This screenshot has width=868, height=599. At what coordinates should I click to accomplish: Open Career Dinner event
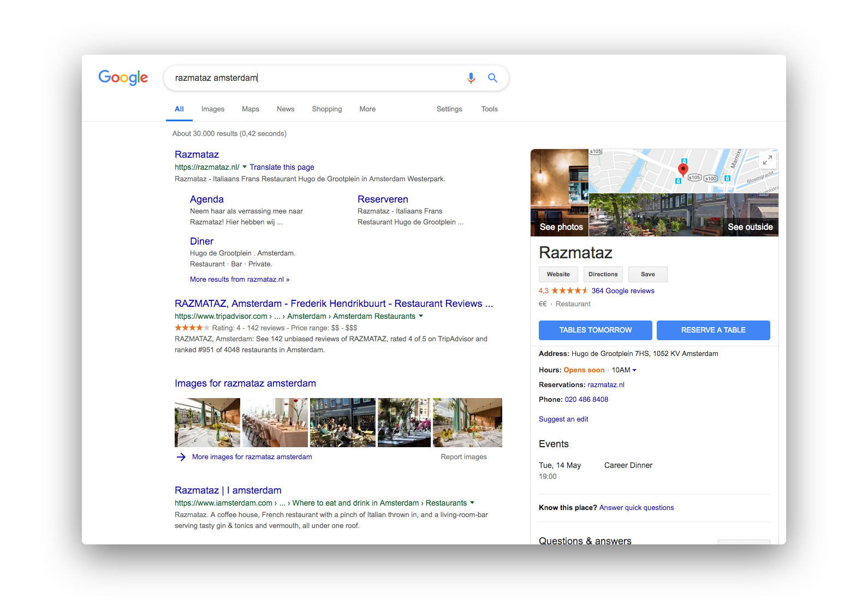(x=628, y=466)
